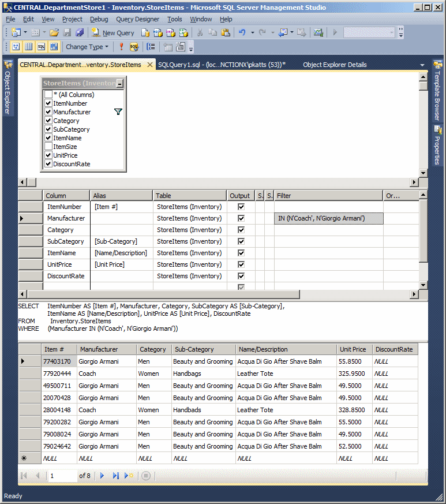Close the StoreItems designer tab

[x=150, y=65]
